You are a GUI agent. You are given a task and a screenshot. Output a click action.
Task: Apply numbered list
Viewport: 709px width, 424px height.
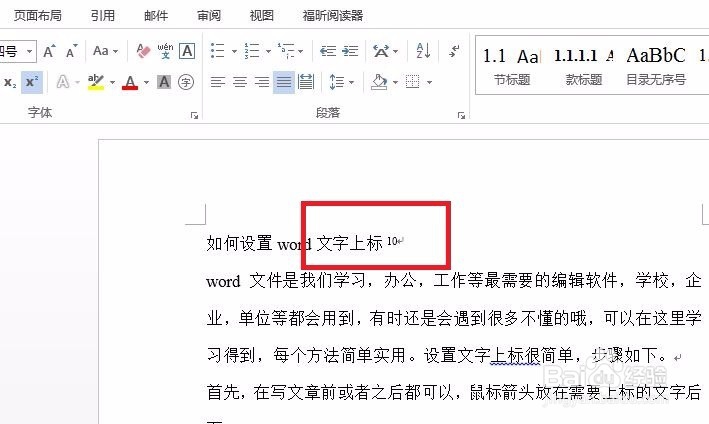(x=252, y=51)
